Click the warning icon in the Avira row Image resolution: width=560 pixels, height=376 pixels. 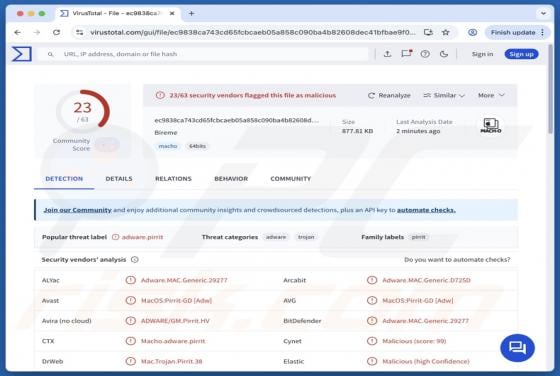pyautogui.click(x=131, y=321)
